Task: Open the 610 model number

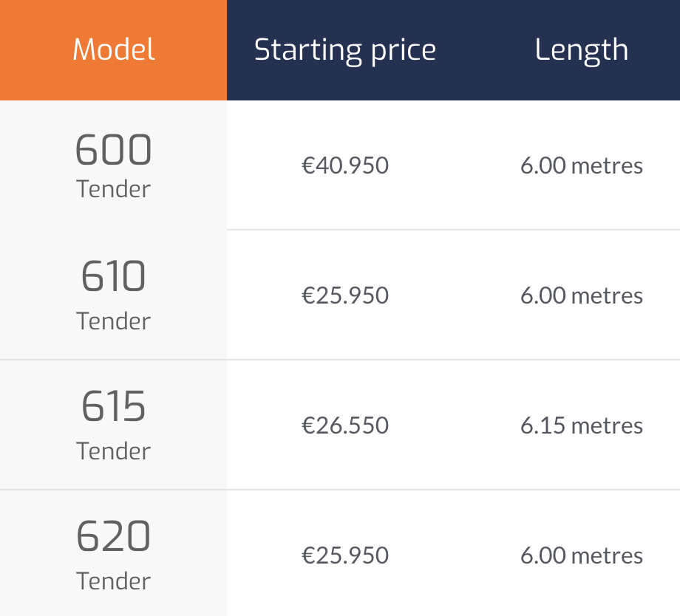Action: tap(114, 278)
